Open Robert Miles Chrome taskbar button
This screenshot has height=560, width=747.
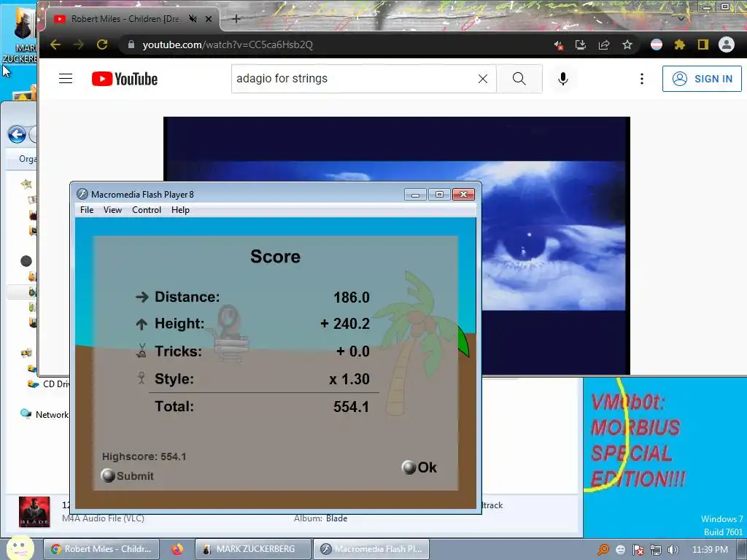[101, 549]
